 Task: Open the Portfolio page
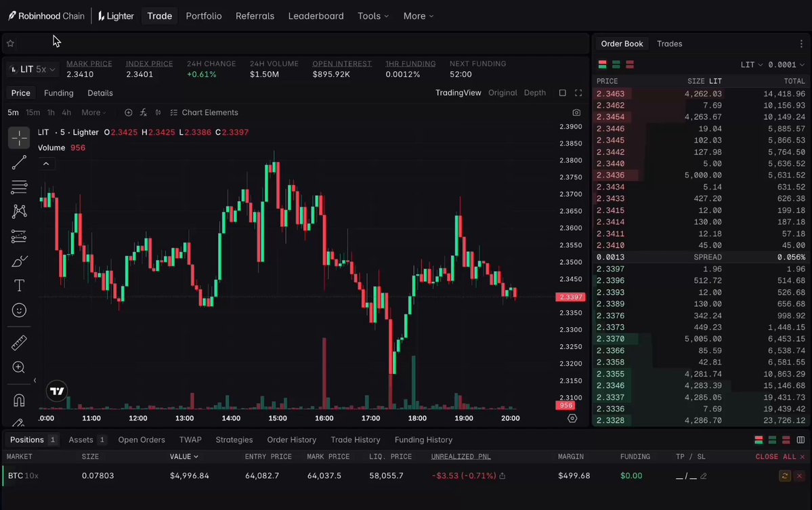[204, 16]
